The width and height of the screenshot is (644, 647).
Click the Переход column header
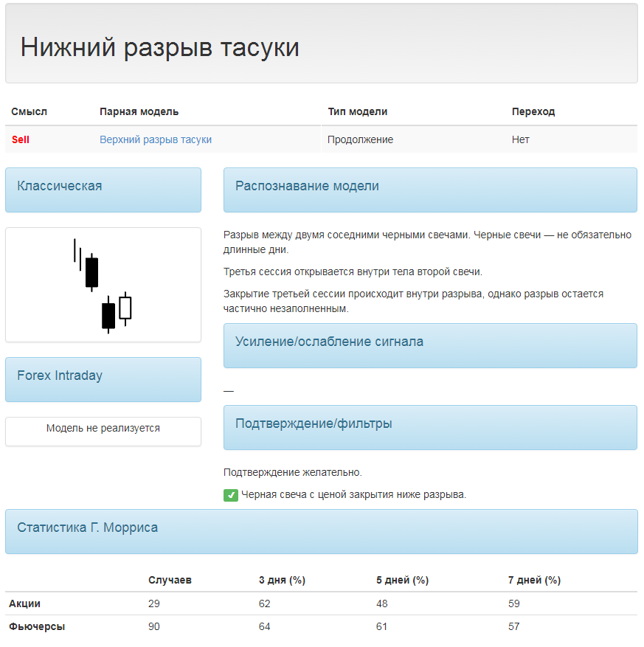click(x=533, y=112)
